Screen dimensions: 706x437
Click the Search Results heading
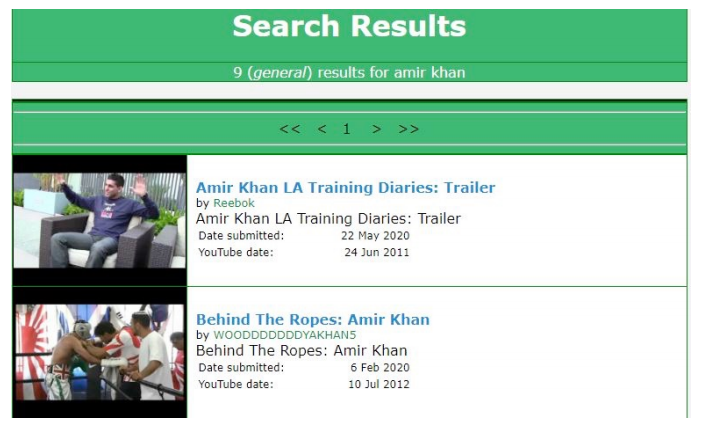349,26
